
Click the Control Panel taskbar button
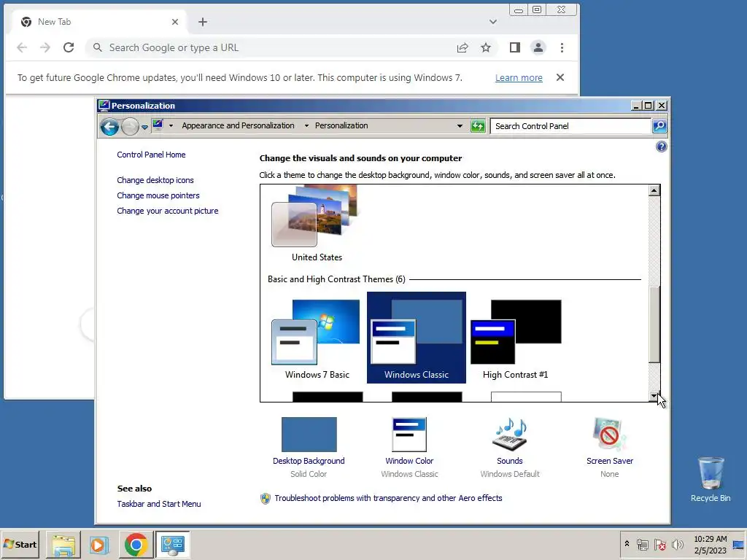pyautogui.click(x=172, y=545)
